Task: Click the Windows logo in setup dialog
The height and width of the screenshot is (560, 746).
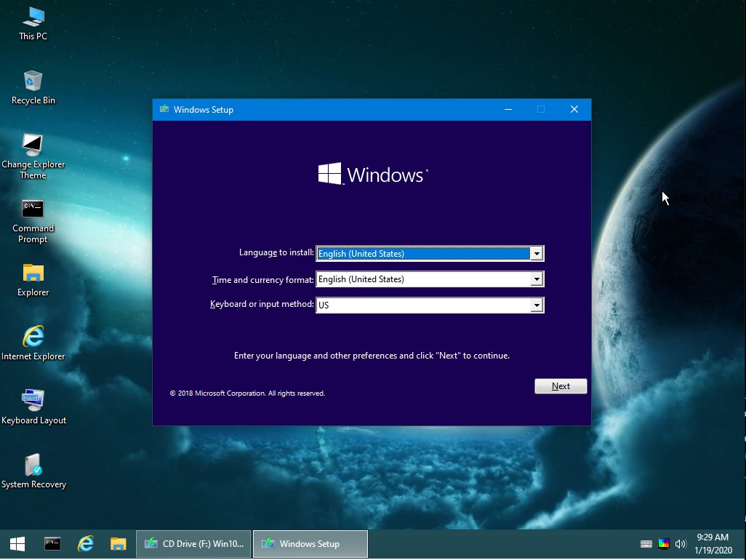Action: [372, 174]
